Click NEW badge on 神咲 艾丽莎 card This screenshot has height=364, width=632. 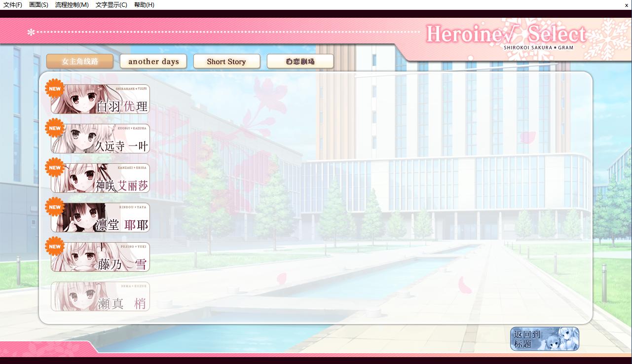55,168
